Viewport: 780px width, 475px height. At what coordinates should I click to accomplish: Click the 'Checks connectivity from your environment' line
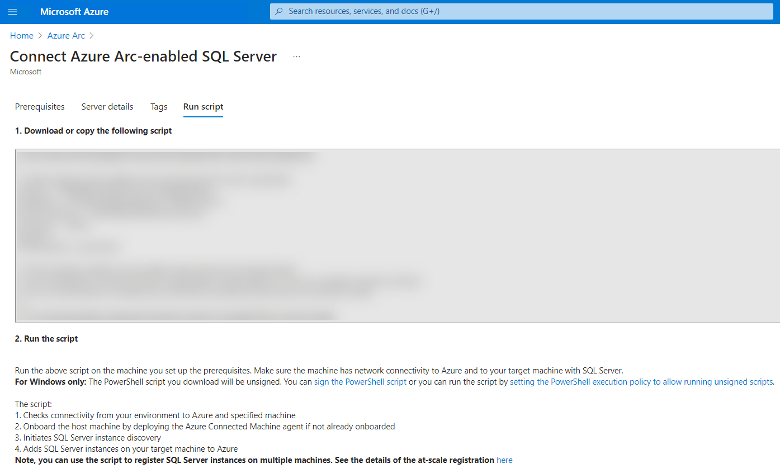tap(155, 415)
